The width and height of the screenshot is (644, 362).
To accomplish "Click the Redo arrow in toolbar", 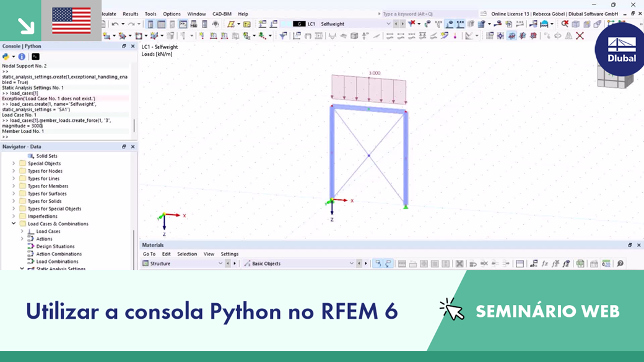I will 132,24.
